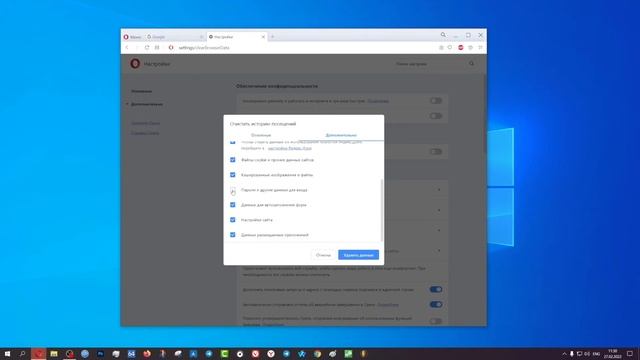Viewport: 640px width, 360px height.
Task: Toggle the autofill form data checkbox
Action: (x=233, y=205)
